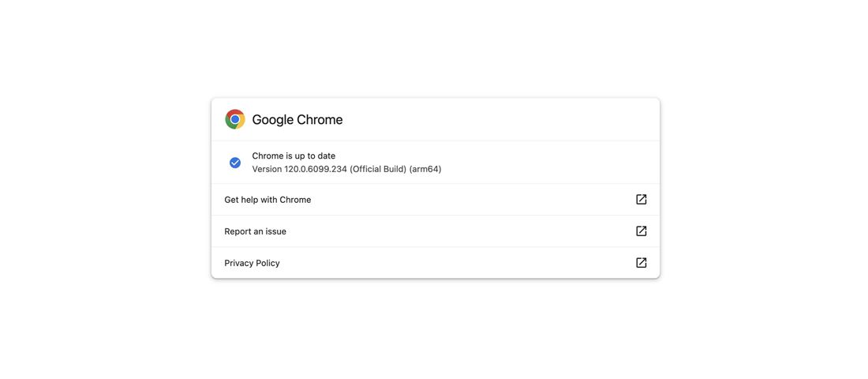Image resolution: width=868 pixels, height=379 pixels.
Task: Click the words "up to date" in the status
Action: click(x=315, y=156)
